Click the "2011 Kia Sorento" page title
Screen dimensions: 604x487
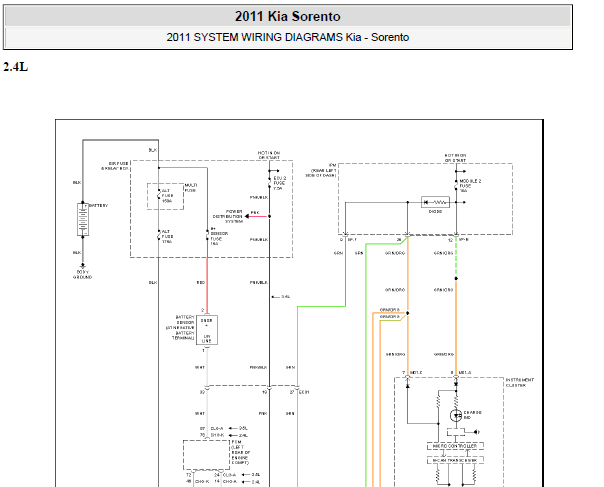[287, 17]
